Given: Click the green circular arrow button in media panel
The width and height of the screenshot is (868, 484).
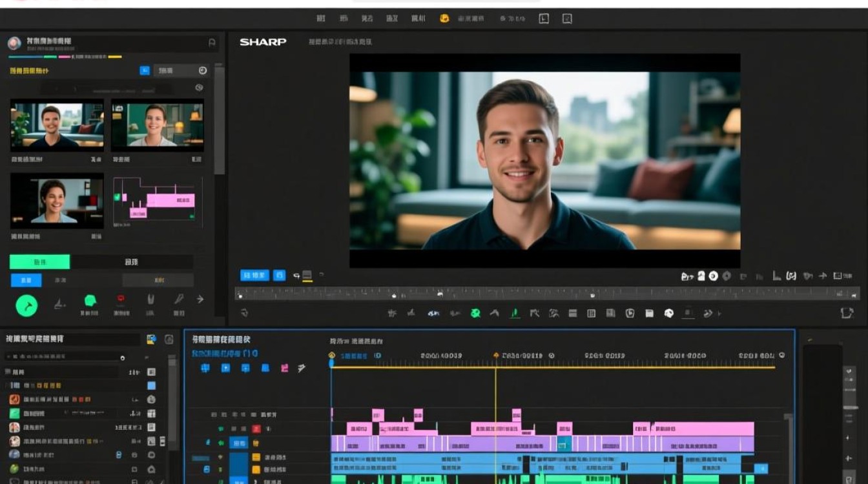Looking at the screenshot, I should (x=26, y=305).
